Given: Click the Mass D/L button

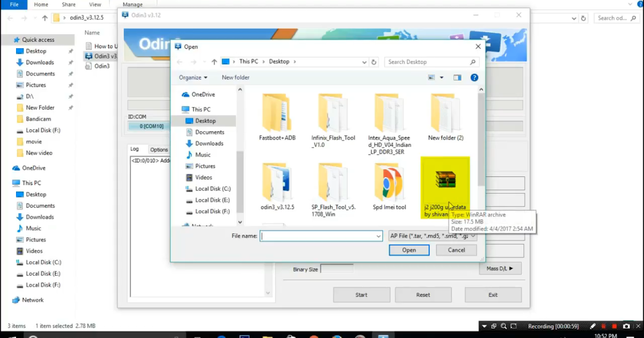Looking at the screenshot, I should click(500, 269).
